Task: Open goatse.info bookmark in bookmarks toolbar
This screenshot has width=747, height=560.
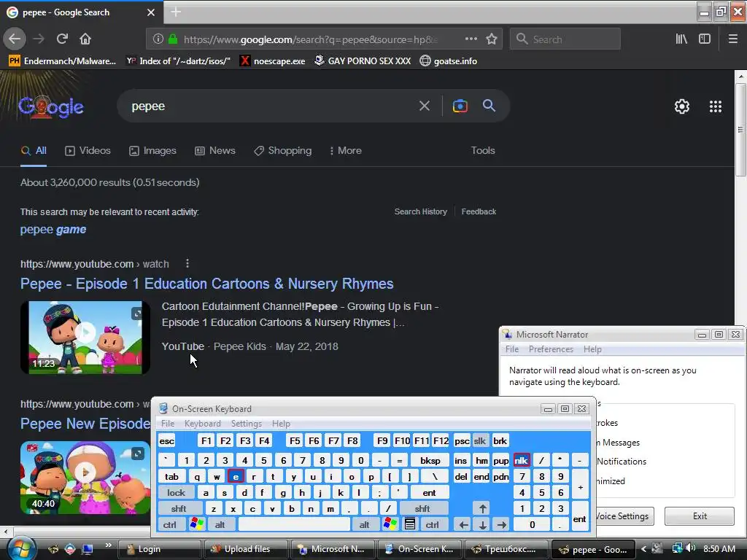Action: pos(449,61)
